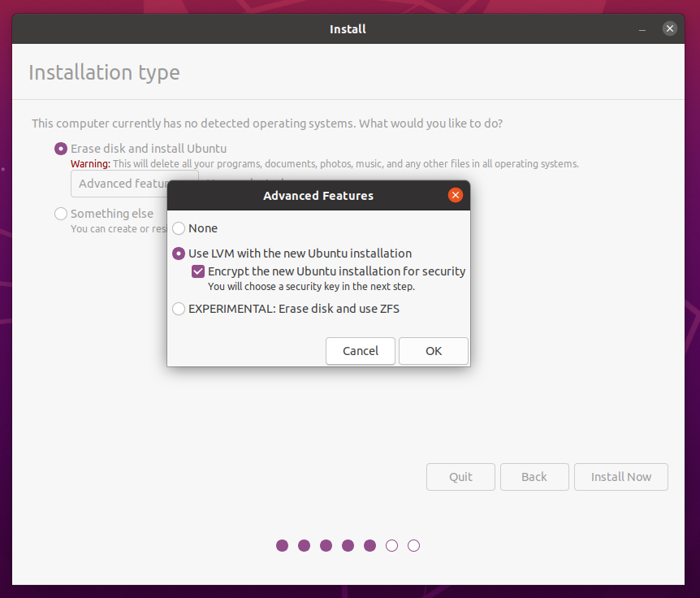Click the Install Now button
This screenshot has height=598, width=700.
[x=620, y=477]
